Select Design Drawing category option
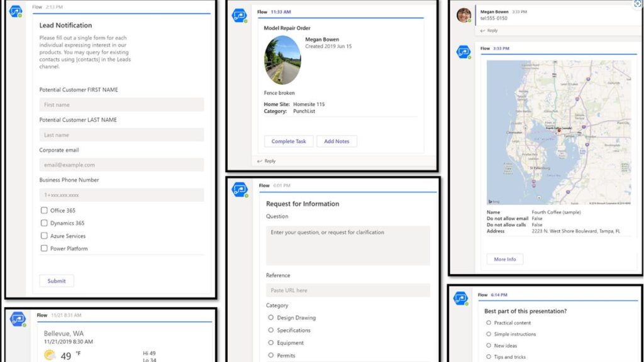 (x=270, y=317)
